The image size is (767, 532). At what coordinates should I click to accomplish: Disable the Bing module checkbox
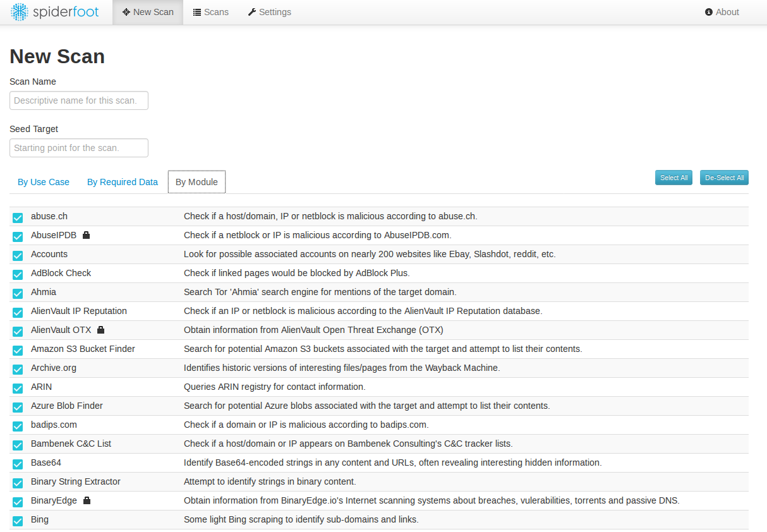pos(17,521)
